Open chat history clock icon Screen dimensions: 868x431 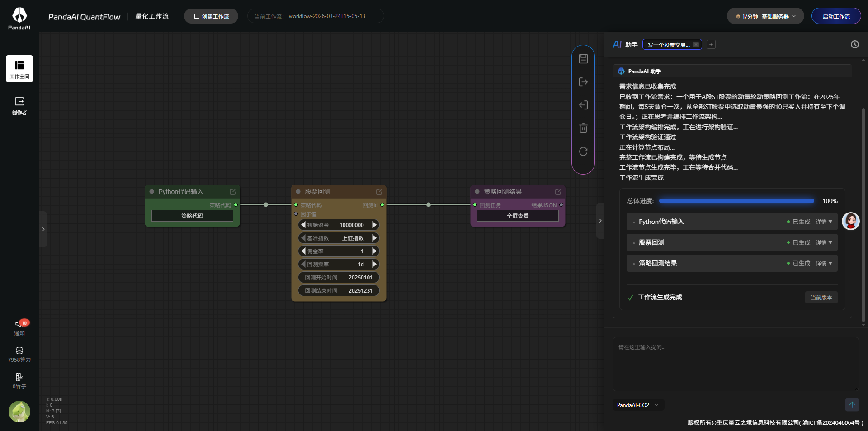click(x=854, y=44)
